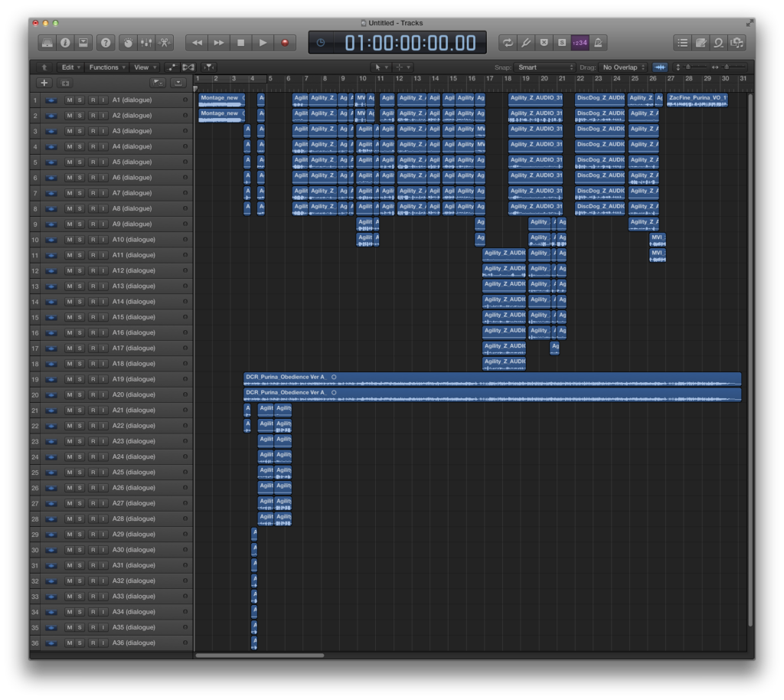Select DCR_Purina_Obedience region on track A19
The height and width of the screenshot is (700, 784).
click(492, 380)
